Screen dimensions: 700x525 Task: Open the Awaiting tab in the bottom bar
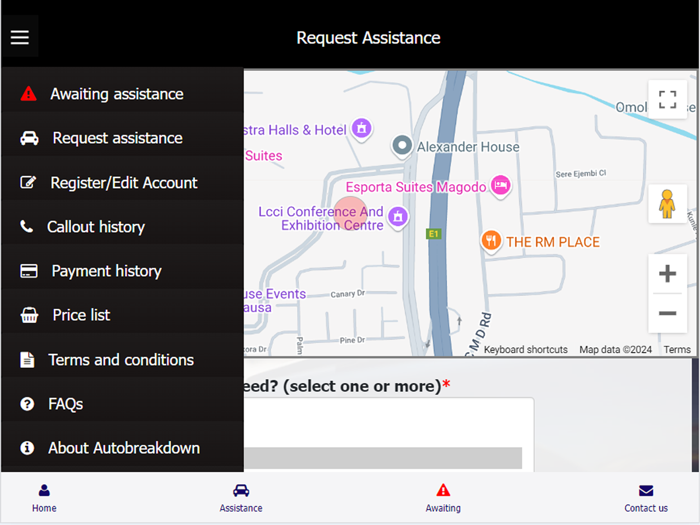point(443,498)
